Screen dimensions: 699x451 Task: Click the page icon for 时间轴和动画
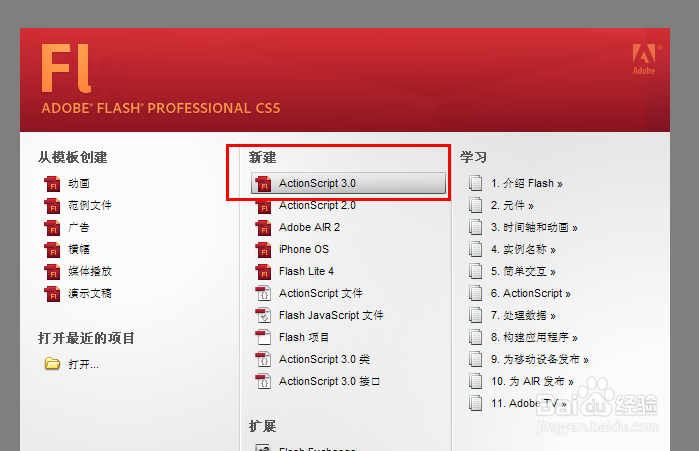pos(476,227)
